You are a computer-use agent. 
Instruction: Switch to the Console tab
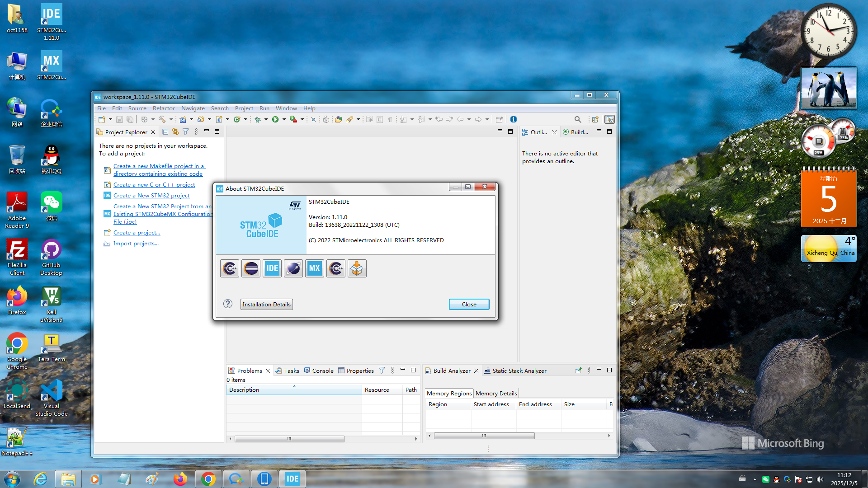[319, 371]
